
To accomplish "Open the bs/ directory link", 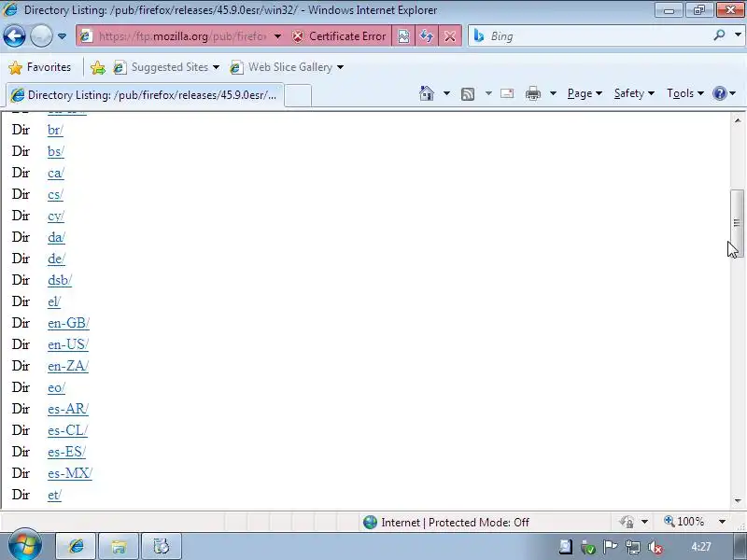I will (x=56, y=151).
